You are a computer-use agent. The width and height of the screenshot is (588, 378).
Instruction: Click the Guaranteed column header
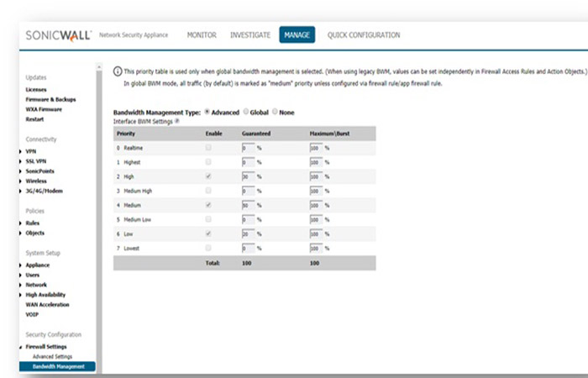256,133
